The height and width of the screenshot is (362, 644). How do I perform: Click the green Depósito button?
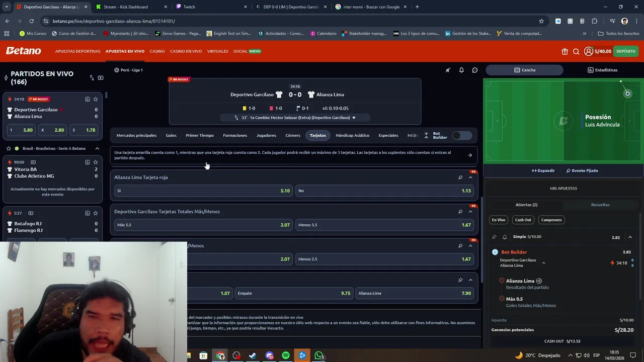626,51
